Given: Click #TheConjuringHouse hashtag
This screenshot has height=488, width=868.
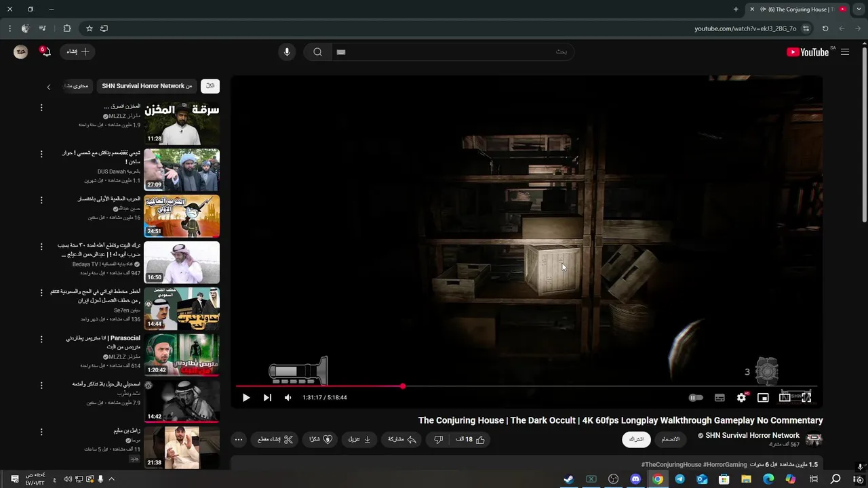Looking at the screenshot, I should (x=670, y=465).
